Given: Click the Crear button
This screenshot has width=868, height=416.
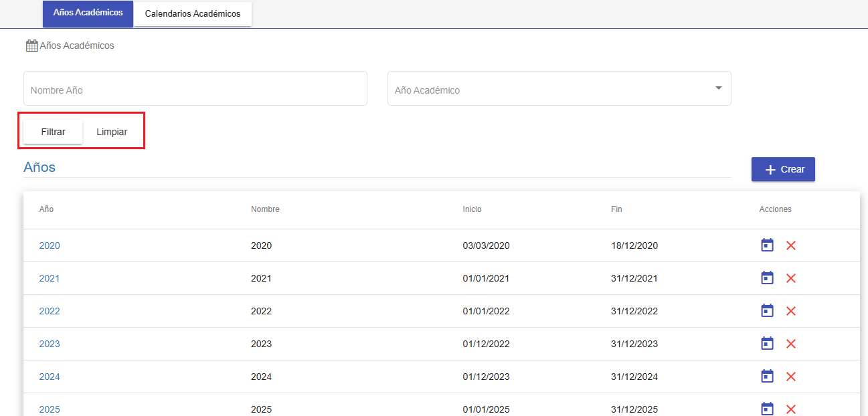Looking at the screenshot, I should click(x=783, y=169).
